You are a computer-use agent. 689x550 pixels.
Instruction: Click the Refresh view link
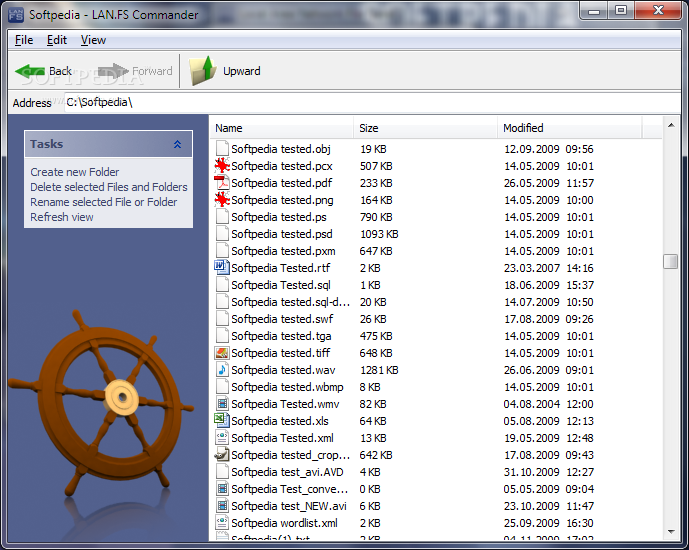click(x=62, y=217)
